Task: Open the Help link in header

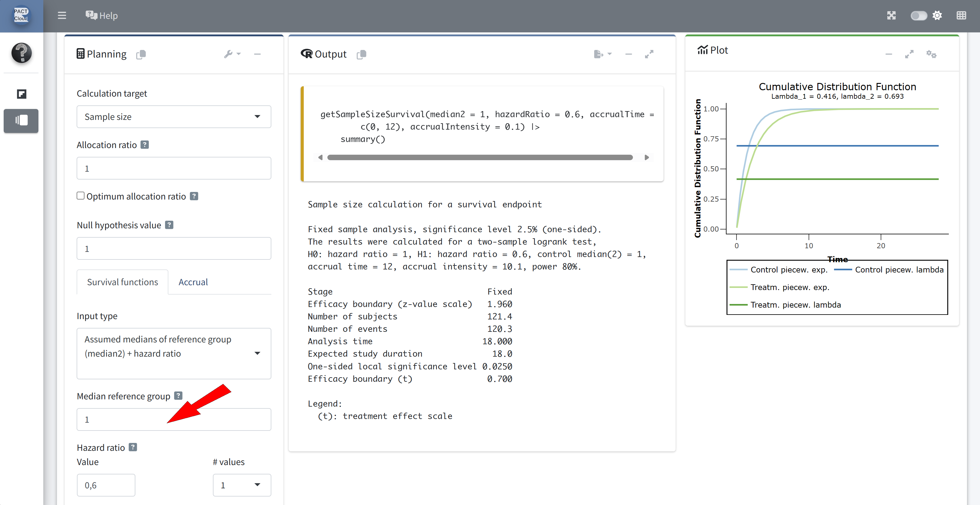Action: pos(101,15)
